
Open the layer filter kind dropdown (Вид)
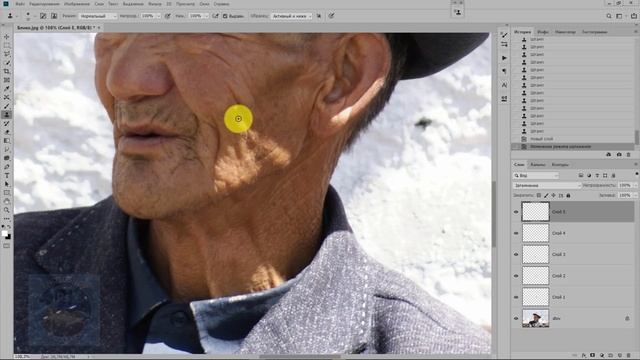(x=536, y=176)
